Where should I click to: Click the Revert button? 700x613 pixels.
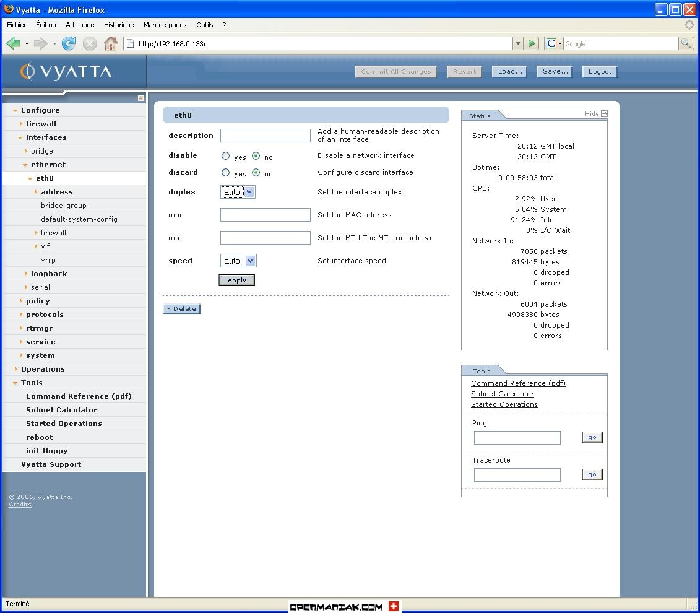click(x=464, y=71)
